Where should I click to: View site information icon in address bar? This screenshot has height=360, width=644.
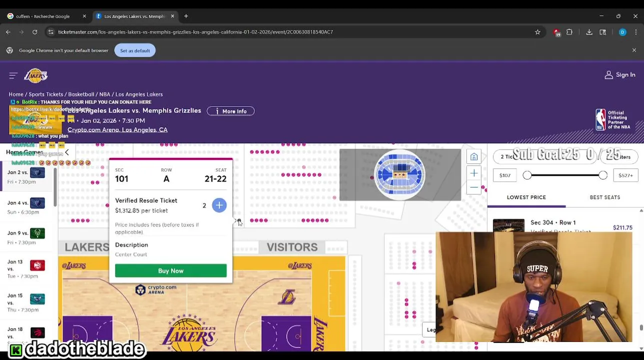[51, 32]
